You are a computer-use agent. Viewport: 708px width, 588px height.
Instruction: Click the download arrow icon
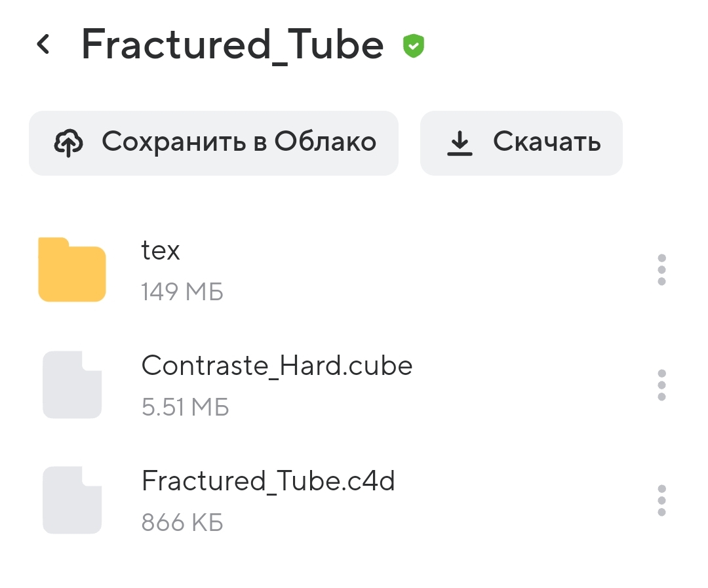point(460,143)
